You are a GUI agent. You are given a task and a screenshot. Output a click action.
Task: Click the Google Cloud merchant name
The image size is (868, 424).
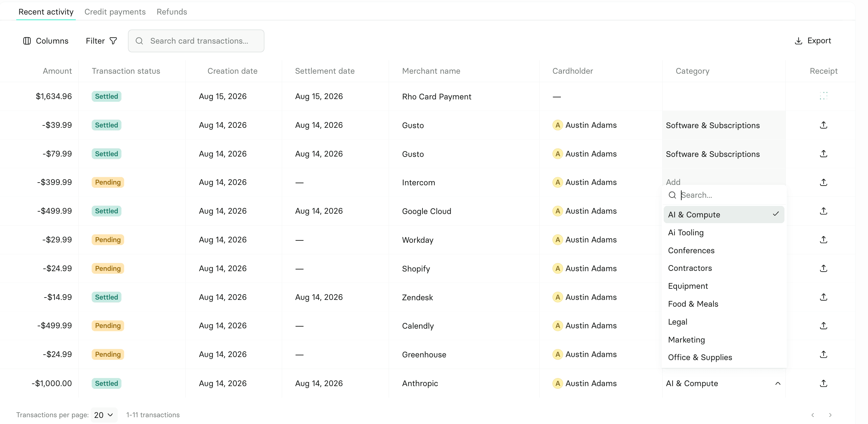coord(427,211)
